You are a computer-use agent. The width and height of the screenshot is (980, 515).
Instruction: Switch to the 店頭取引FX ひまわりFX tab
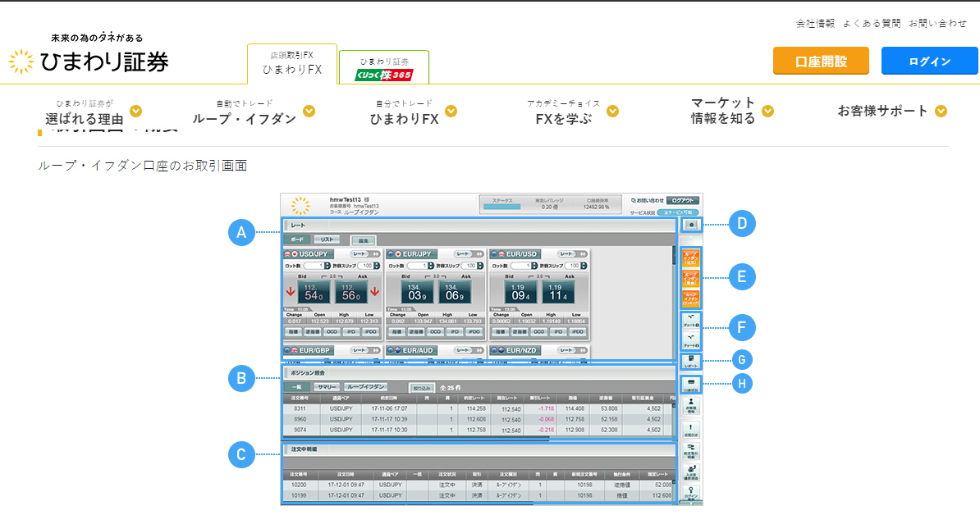(292, 64)
